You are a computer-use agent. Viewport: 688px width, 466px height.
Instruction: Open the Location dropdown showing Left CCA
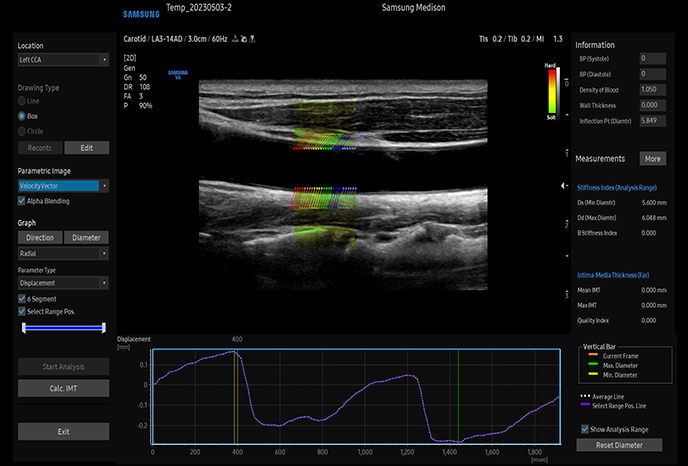63,60
